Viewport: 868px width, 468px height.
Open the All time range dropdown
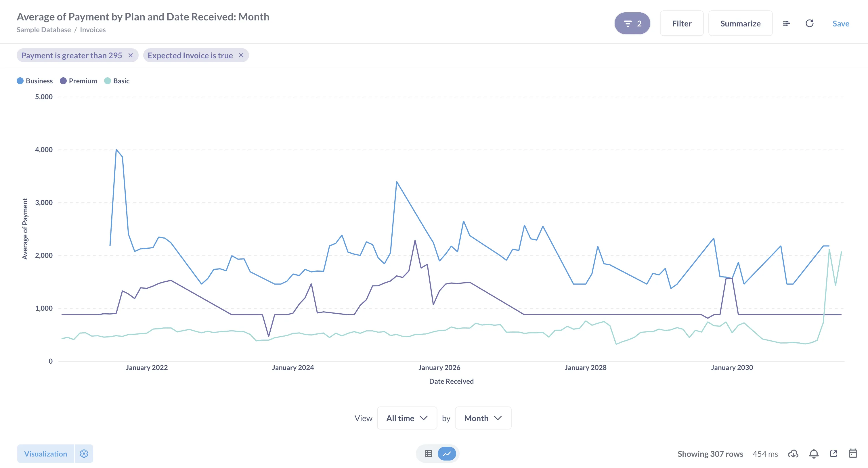(407, 418)
